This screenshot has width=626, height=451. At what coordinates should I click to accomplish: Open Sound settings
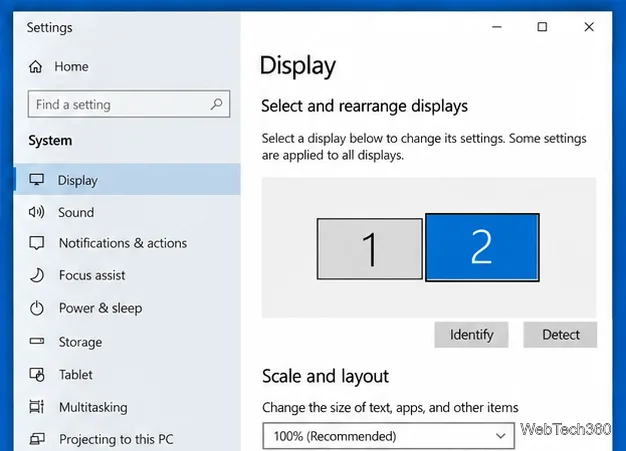(76, 212)
